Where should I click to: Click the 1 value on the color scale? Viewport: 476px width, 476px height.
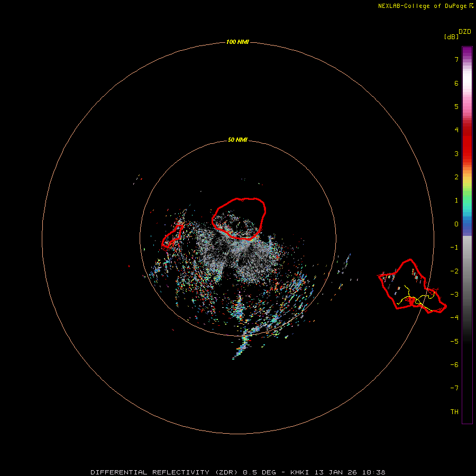coord(456,200)
